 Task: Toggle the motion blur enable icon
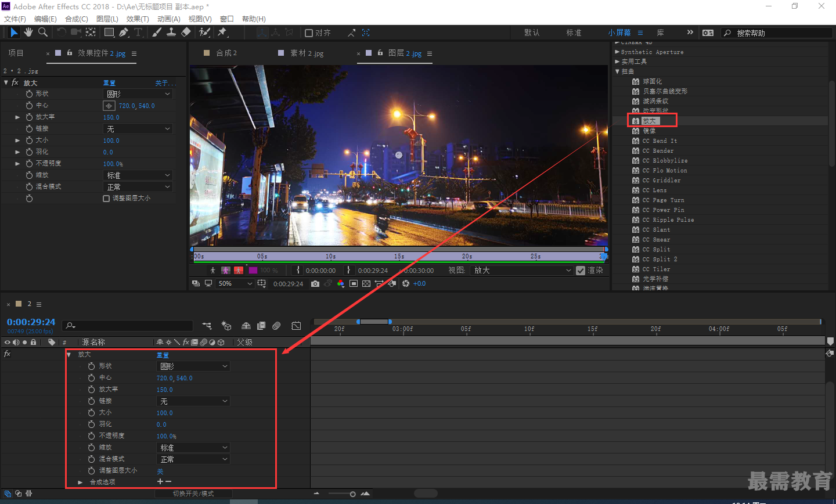[276, 326]
